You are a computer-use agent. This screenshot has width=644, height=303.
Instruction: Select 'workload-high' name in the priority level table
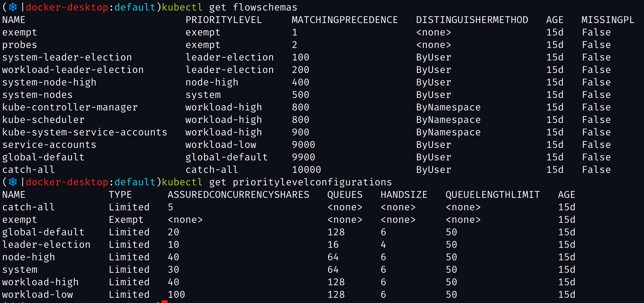tap(40, 282)
